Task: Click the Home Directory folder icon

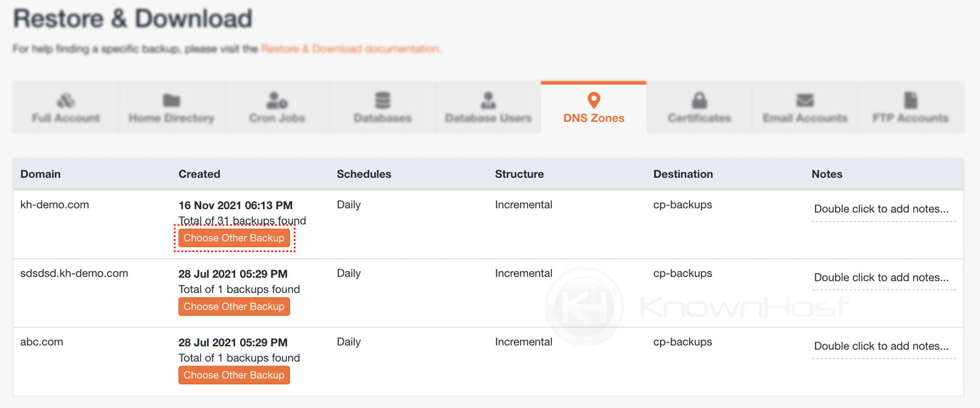Action: 171,100
